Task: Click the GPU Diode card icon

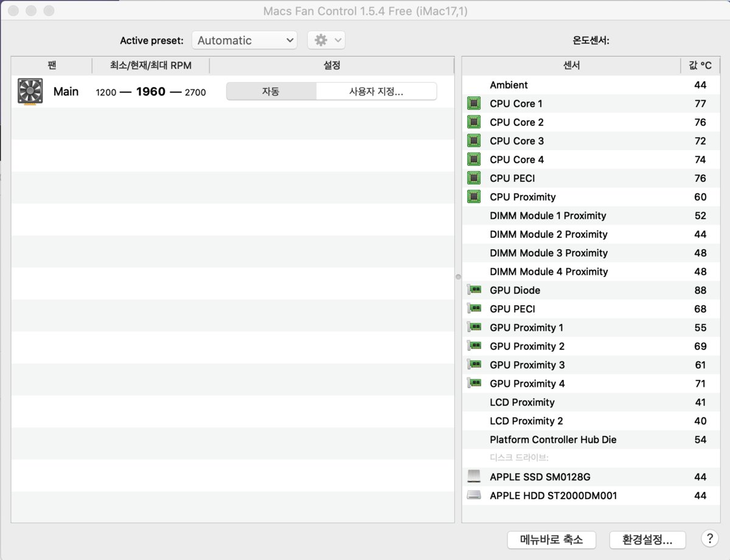Action: pos(474,290)
